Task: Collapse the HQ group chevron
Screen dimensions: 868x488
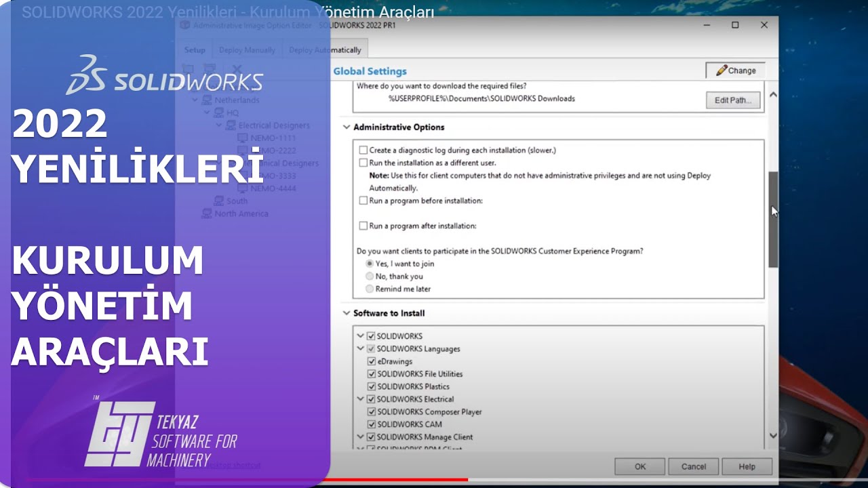Action: 208,113
